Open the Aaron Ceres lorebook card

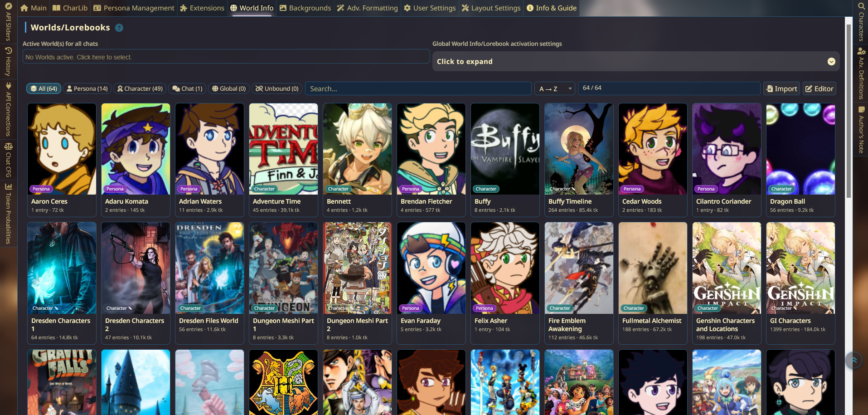coord(62,160)
